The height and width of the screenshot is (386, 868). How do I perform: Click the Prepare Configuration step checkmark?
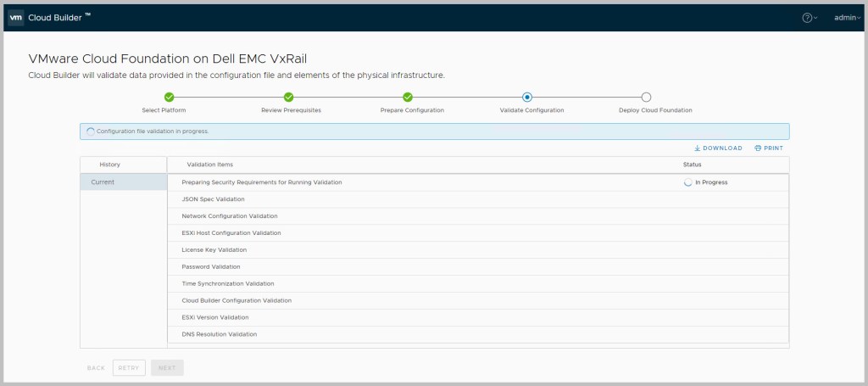pyautogui.click(x=407, y=98)
